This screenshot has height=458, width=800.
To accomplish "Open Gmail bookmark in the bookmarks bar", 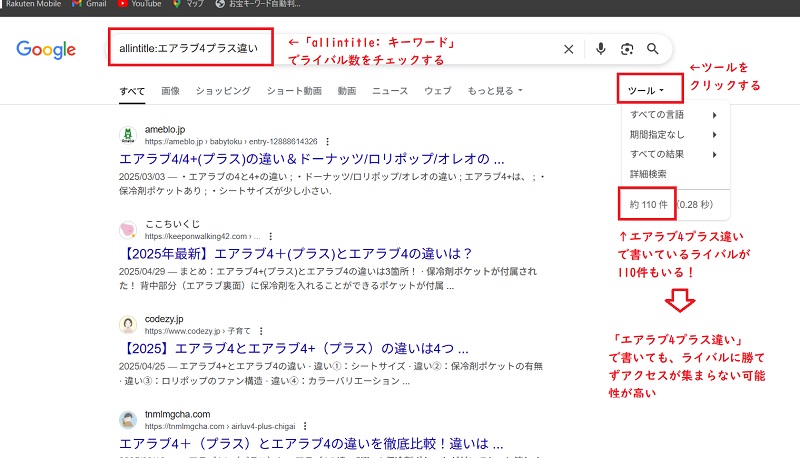I will coord(89,4).
